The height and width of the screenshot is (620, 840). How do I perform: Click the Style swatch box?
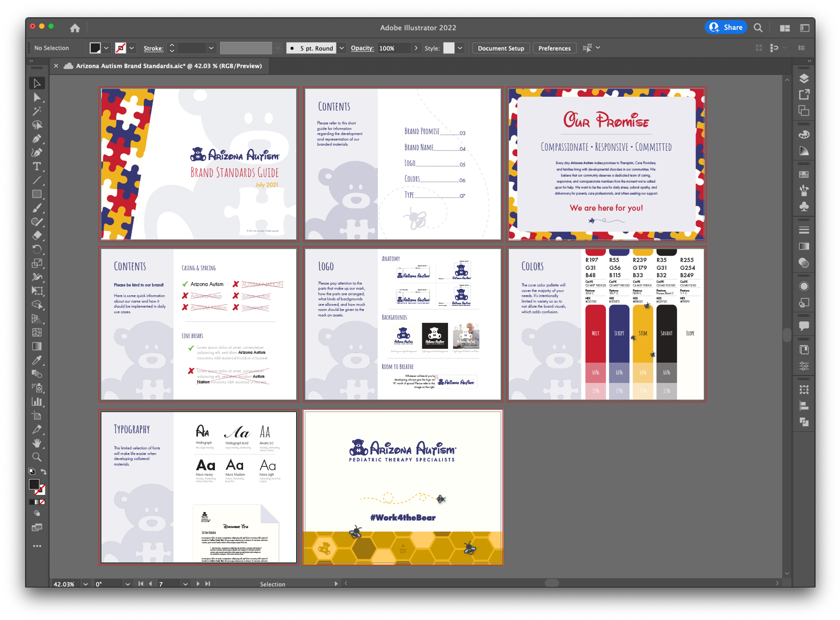(x=449, y=48)
